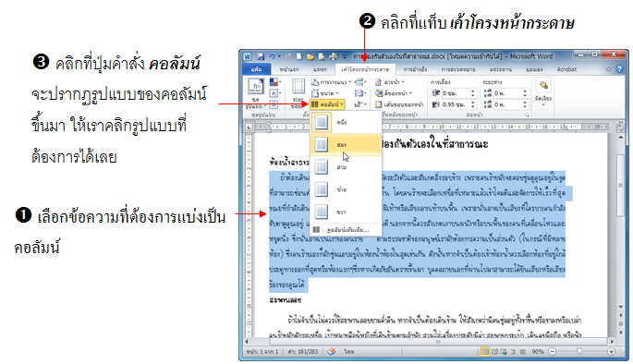Select the two-column (สอง) layout option
633x364 pixels.
click(x=346, y=144)
